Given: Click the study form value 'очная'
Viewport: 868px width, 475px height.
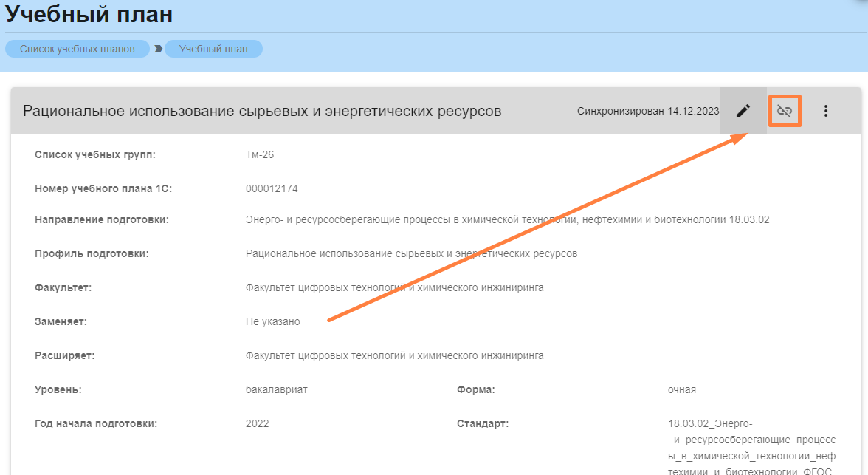Looking at the screenshot, I should [x=681, y=389].
